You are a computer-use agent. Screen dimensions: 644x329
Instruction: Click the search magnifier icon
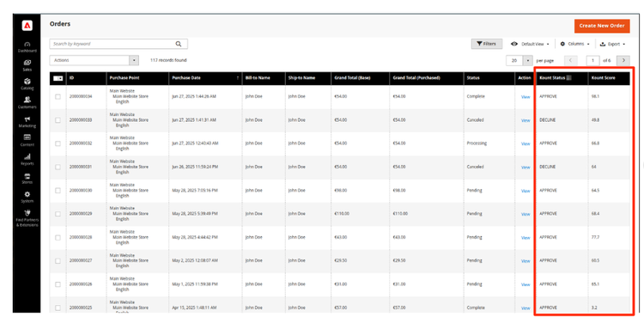pyautogui.click(x=179, y=44)
